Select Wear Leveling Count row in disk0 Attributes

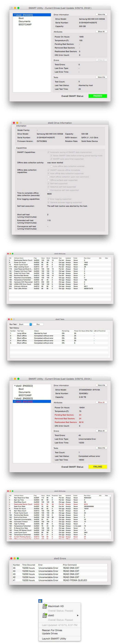60,267
